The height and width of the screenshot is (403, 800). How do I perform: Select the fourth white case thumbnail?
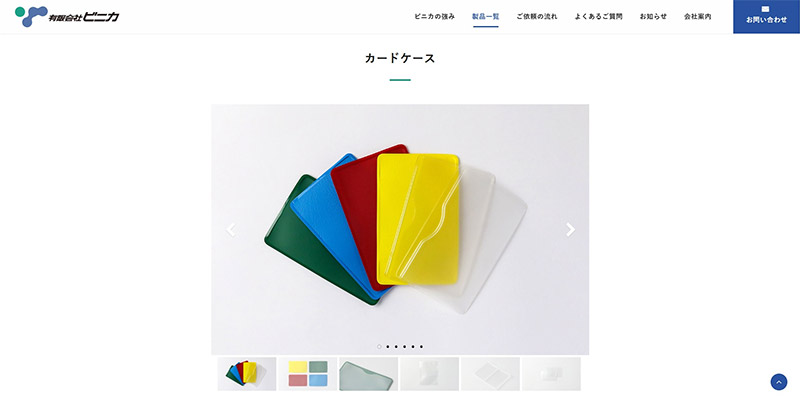click(430, 374)
